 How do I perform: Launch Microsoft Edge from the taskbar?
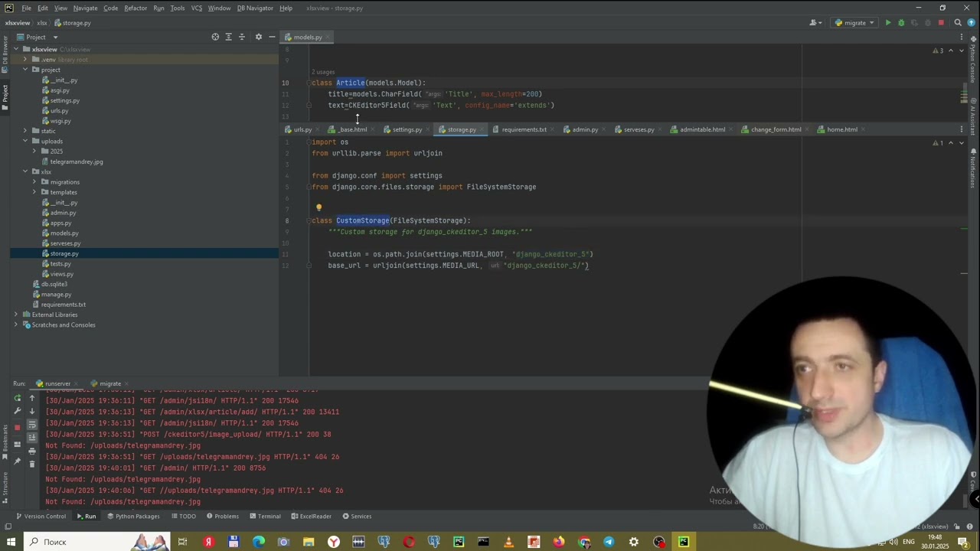point(258,542)
